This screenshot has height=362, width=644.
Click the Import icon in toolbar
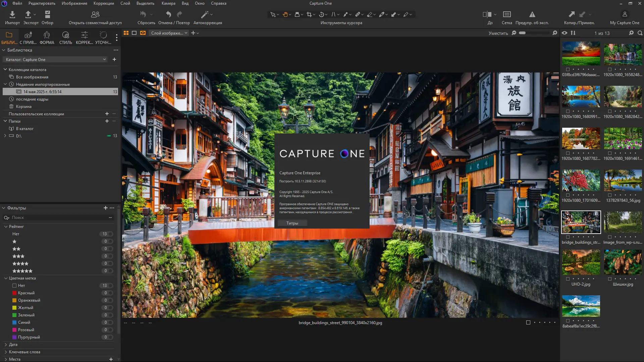coord(12,14)
